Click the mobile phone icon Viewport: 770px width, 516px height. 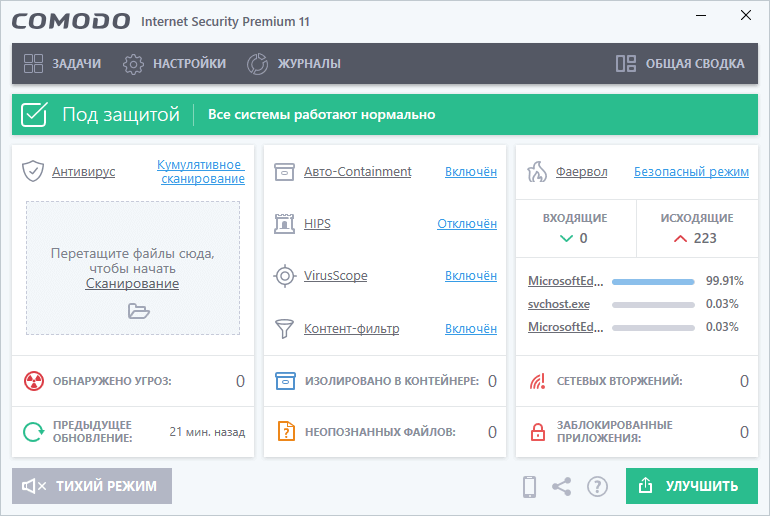click(x=530, y=486)
